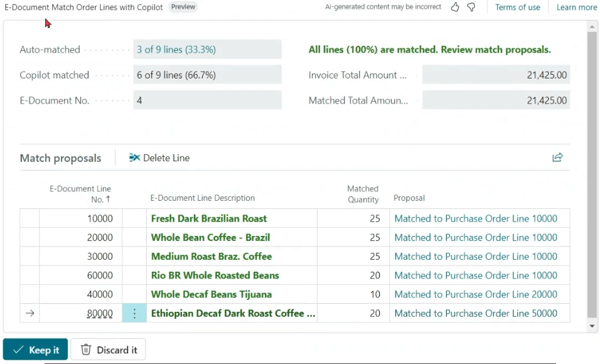The width and height of the screenshot is (600, 364).
Task: Click the share icon in Match proposals
Action: coord(557,158)
